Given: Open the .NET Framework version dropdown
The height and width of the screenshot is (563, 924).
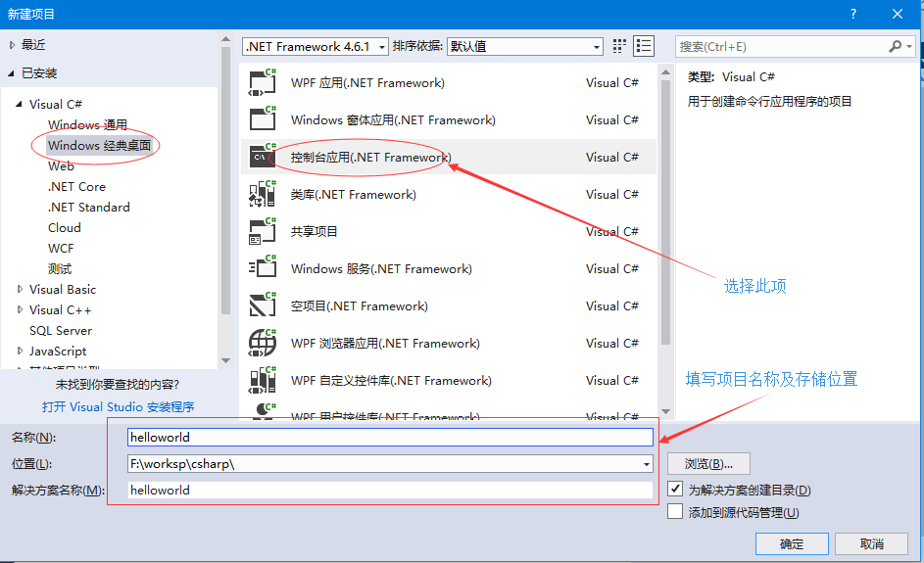Looking at the screenshot, I should click(316, 46).
